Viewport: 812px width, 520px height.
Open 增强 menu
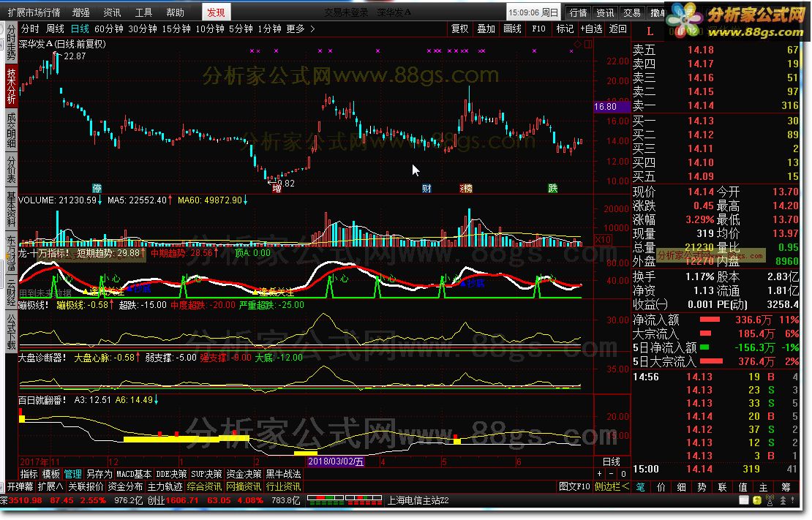point(80,12)
